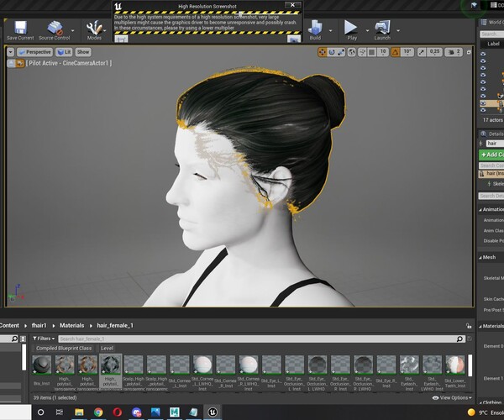The height and width of the screenshot is (420, 504).
Task: Cycle the world/local coordinate system globe
Action: (x=352, y=52)
